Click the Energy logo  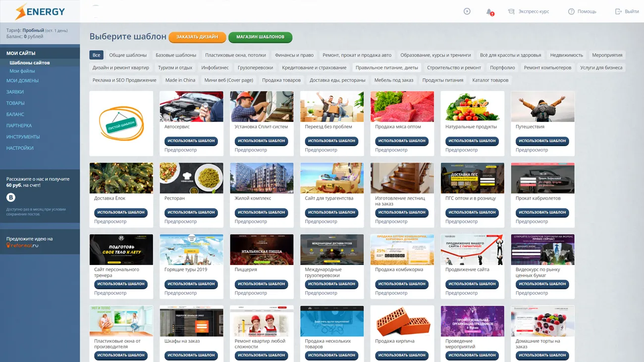pyautogui.click(x=40, y=11)
